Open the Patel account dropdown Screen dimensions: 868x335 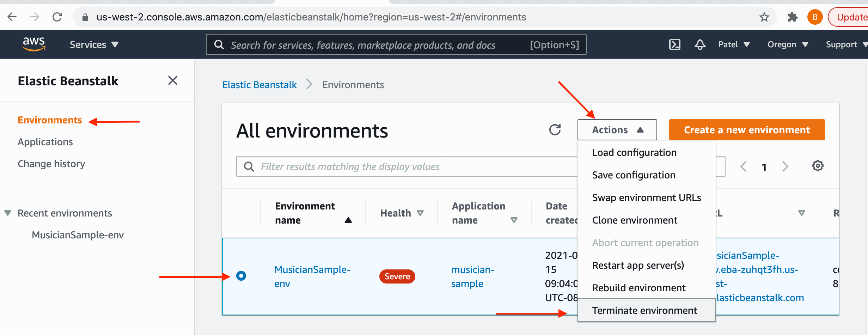(734, 45)
